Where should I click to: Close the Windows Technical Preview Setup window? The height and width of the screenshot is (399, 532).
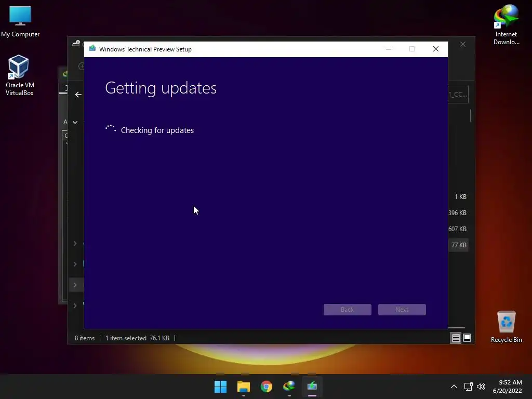[x=436, y=49]
